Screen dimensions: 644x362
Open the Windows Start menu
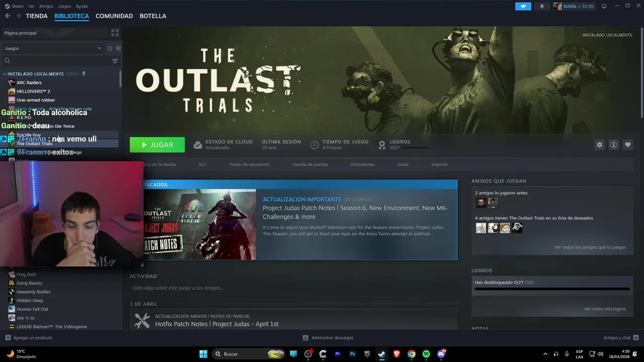(x=203, y=354)
